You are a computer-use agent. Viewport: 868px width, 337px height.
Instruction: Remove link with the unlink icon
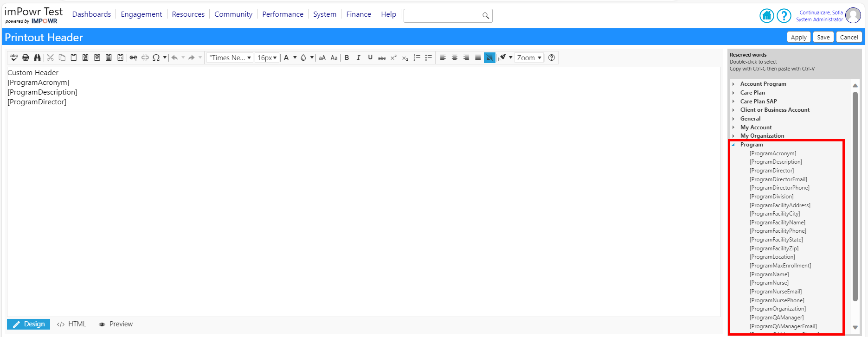pyautogui.click(x=145, y=57)
